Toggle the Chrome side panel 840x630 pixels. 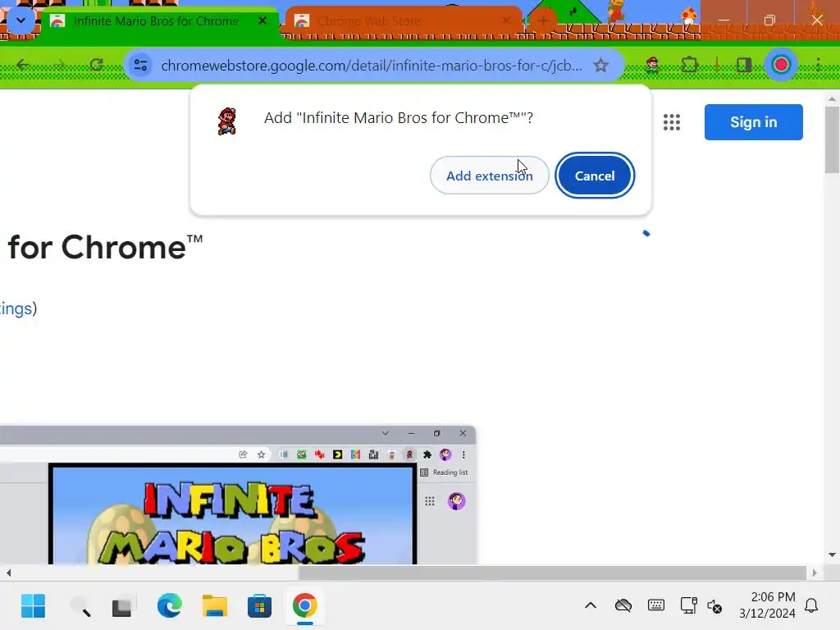pos(744,66)
